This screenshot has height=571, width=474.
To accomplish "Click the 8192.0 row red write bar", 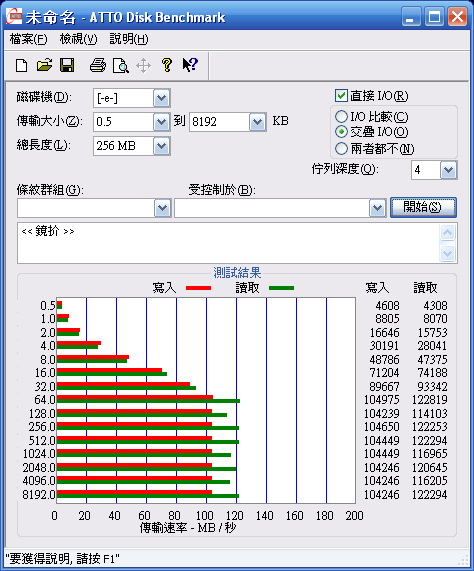I will pos(134,492).
